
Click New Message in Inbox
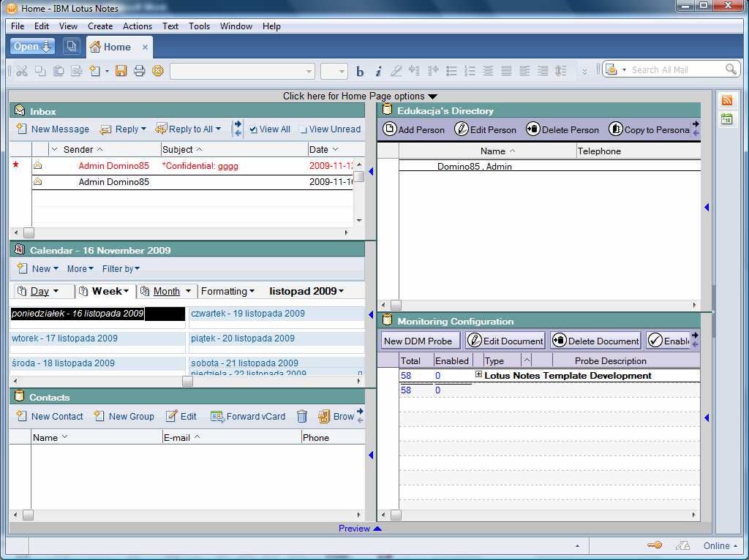tap(53, 129)
